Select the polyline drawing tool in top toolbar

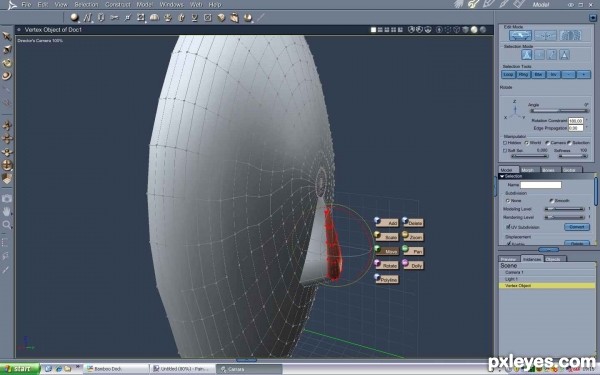(88, 17)
